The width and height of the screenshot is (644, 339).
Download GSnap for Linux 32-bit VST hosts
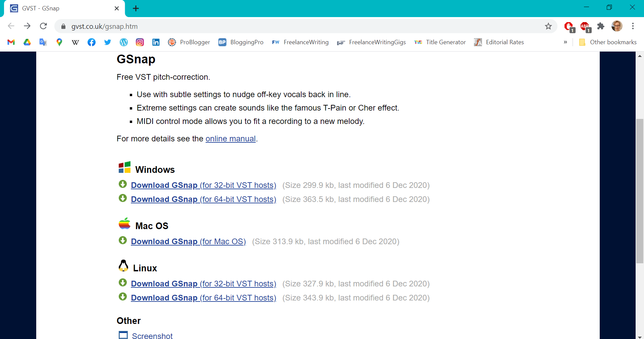(x=204, y=284)
